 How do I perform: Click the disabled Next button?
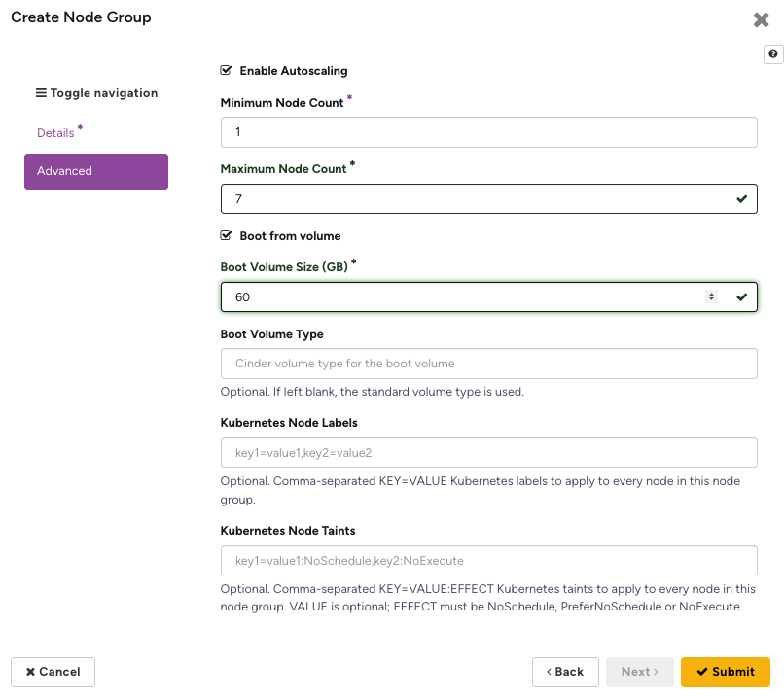[x=640, y=672]
